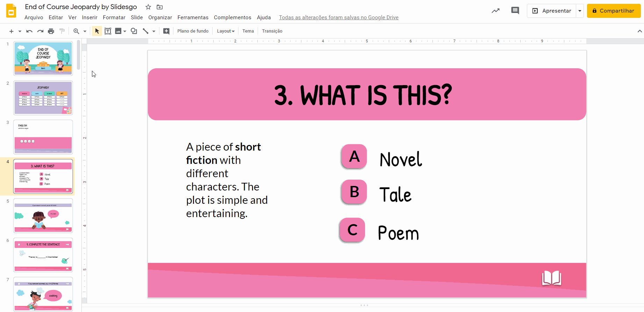
Task: Select the text box tool
Action: click(x=108, y=31)
